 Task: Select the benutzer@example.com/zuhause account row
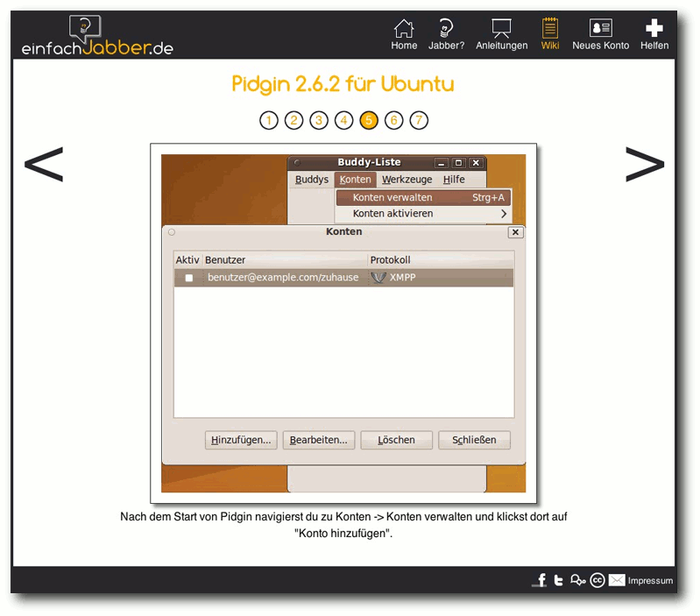point(343,277)
